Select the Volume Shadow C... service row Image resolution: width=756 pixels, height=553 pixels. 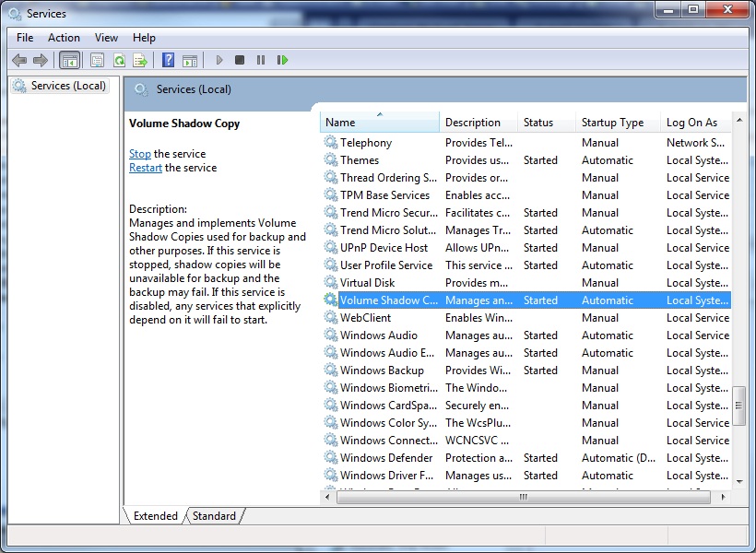click(526, 300)
